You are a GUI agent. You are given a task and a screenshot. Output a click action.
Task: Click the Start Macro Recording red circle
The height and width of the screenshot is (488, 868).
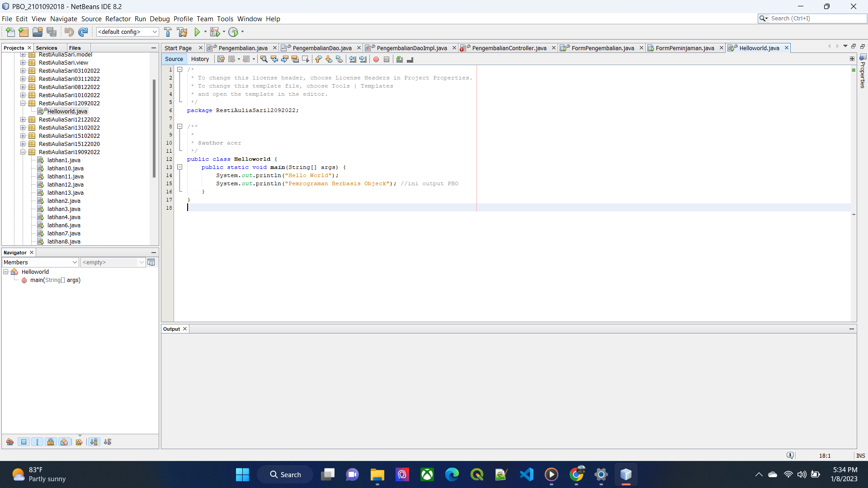[x=376, y=59]
